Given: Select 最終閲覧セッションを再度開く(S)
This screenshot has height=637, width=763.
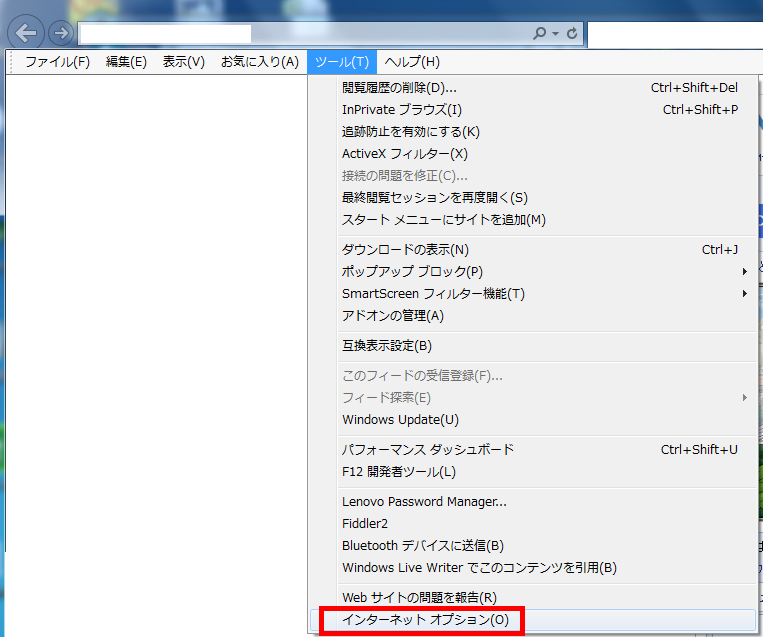Looking at the screenshot, I should 533,198.
